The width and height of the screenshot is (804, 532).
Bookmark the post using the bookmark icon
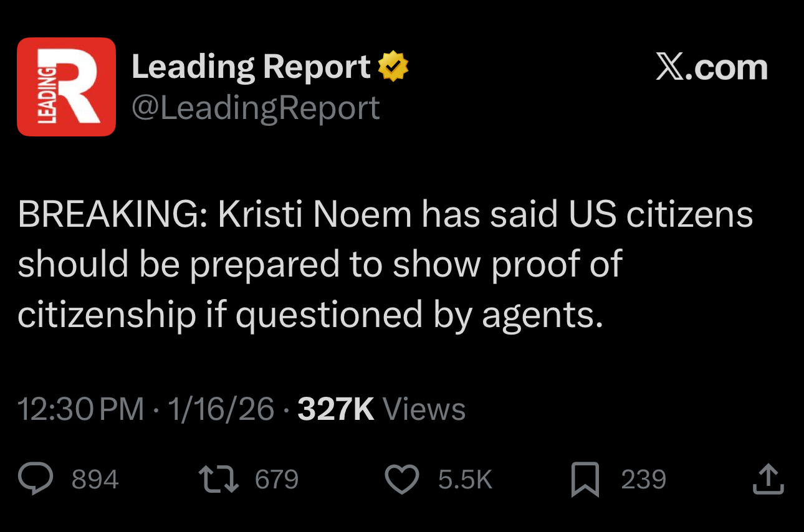585,480
